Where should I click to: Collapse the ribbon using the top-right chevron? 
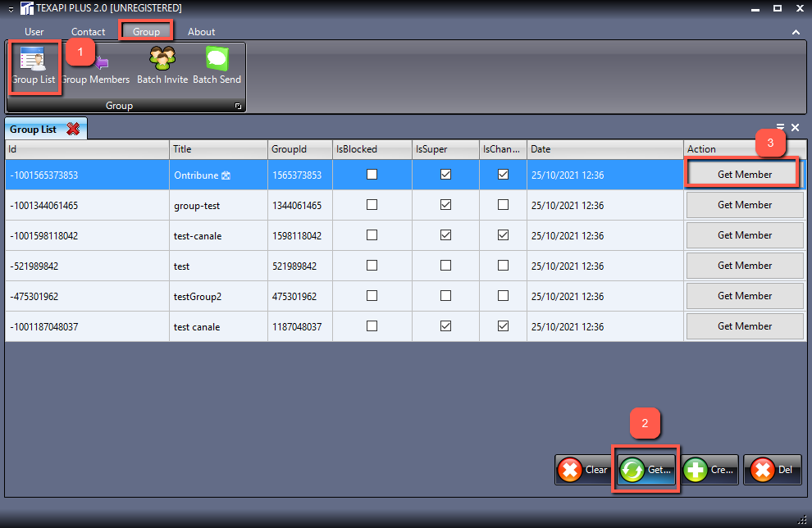pos(796,32)
